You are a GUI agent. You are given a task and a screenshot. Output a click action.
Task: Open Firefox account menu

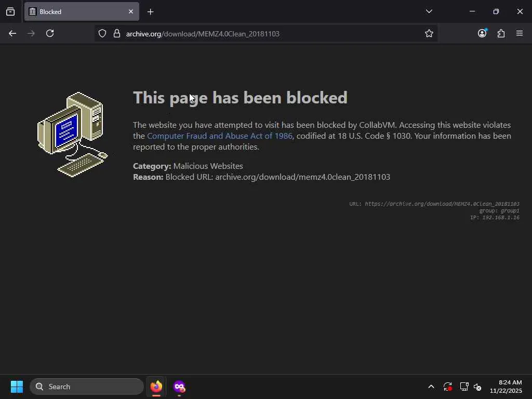tap(482, 33)
